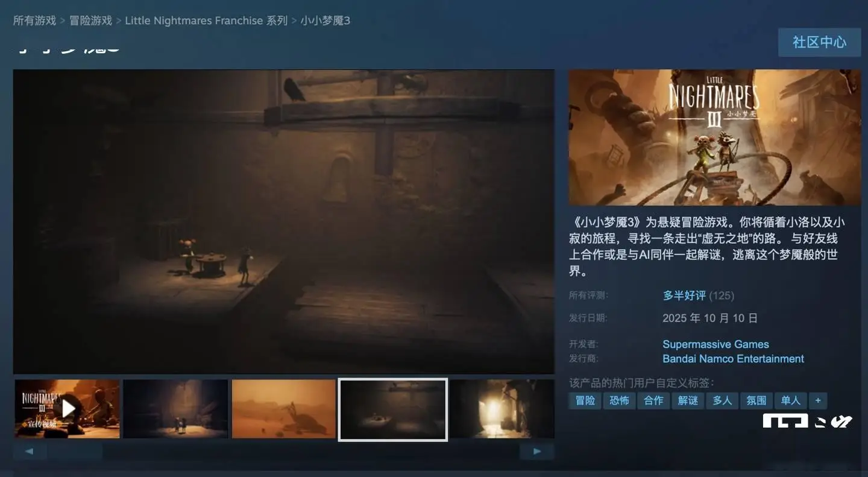Screen dimensions: 868x477
Task: Open publisher Bandai Namco Entertainment link
Action: click(733, 359)
